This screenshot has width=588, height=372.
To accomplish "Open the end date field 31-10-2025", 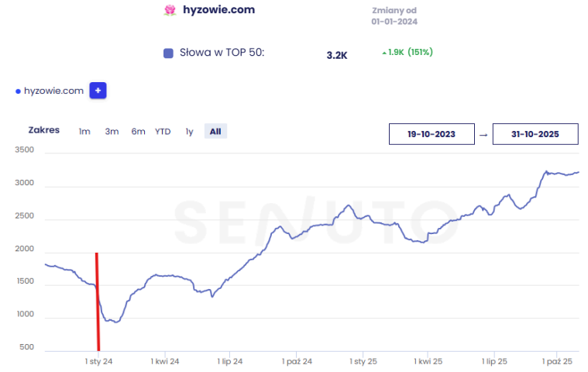I will [535, 134].
